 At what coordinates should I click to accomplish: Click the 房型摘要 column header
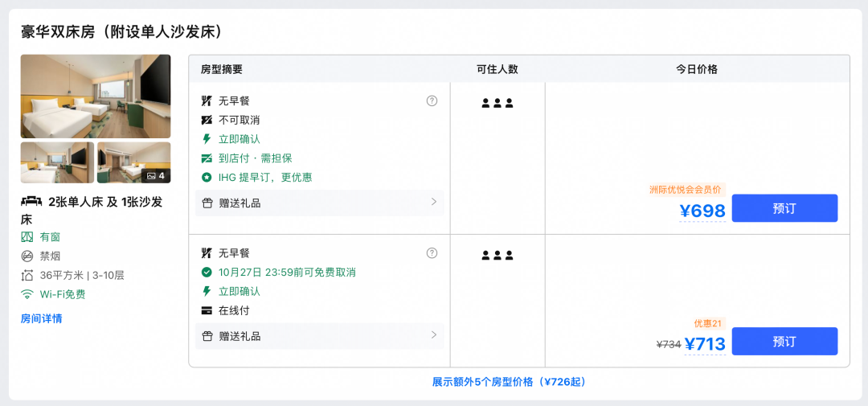click(222, 69)
